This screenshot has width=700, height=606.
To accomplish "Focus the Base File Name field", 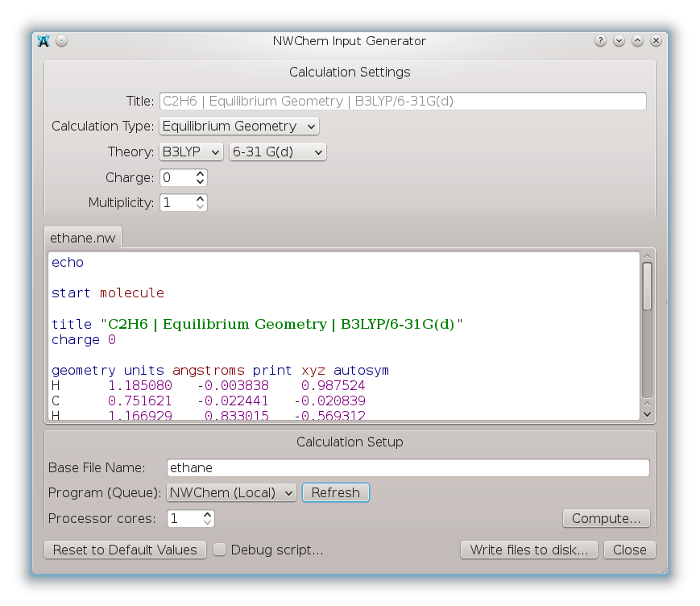I will [x=408, y=468].
